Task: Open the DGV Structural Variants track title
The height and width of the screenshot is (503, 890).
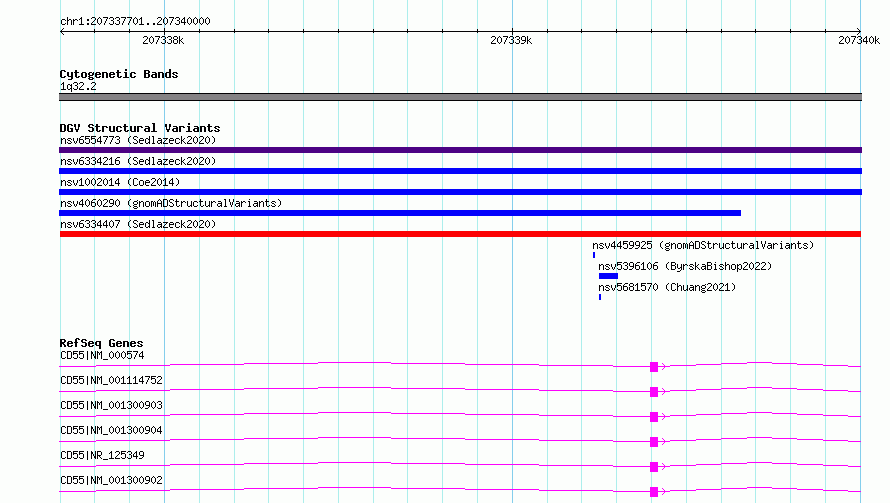Action: pyautogui.click(x=140, y=128)
